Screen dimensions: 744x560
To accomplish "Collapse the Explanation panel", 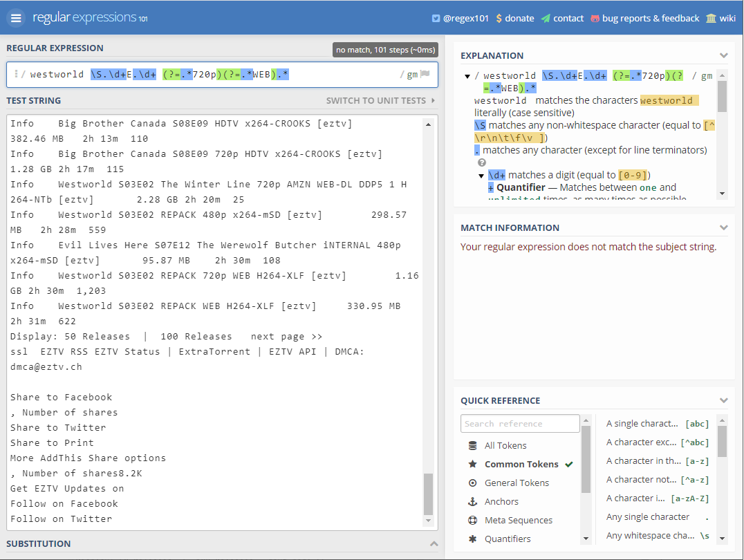I will coord(723,55).
